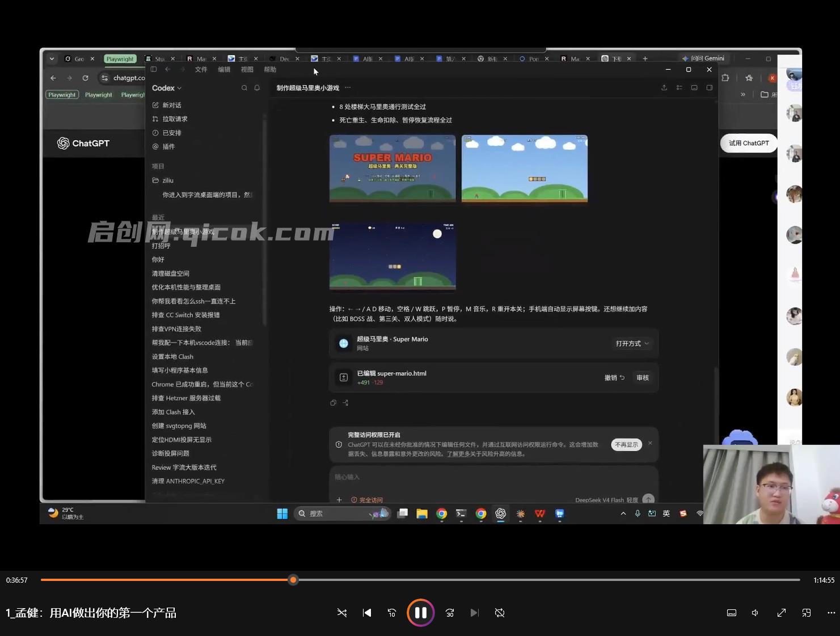This screenshot has height=636, width=840.
Task: Open the 文件 menu in Codex
Action: pyautogui.click(x=201, y=70)
